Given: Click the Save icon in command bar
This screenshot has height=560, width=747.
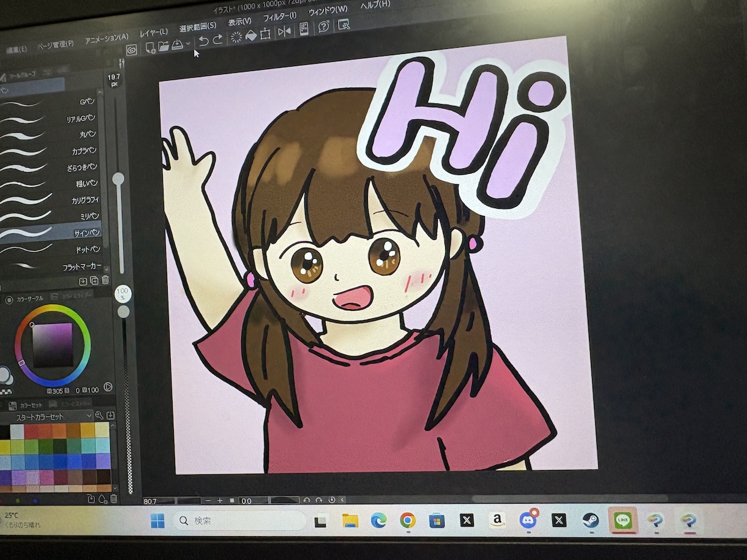Looking at the screenshot, I should 178,45.
